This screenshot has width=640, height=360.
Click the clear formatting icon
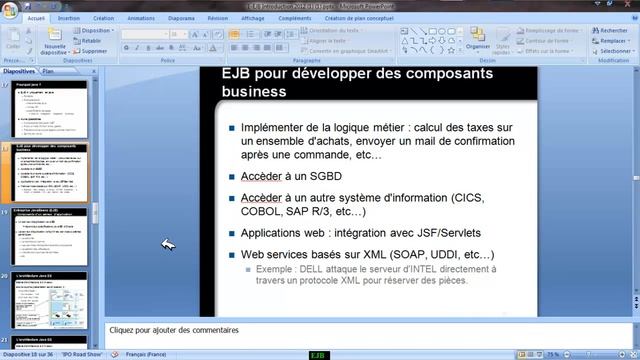click(218, 34)
